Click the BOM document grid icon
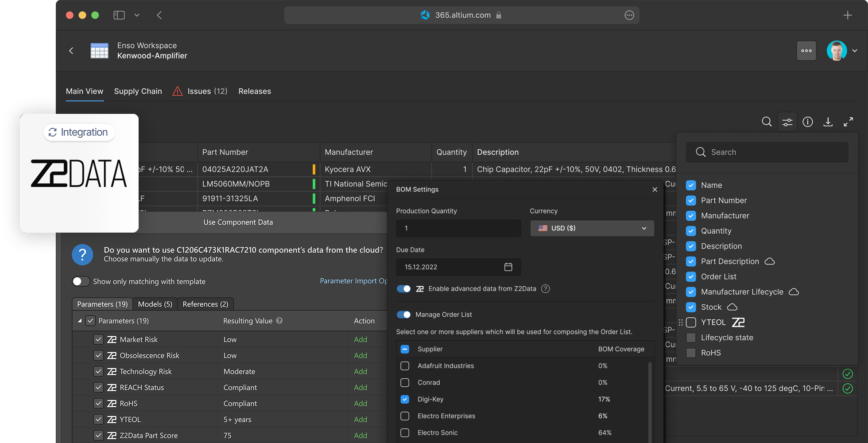 coord(99,51)
